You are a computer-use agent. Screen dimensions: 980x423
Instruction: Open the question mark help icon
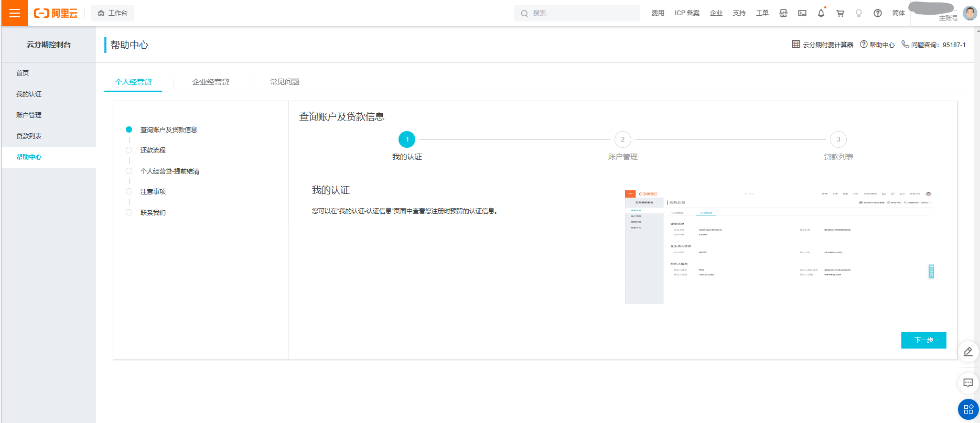(x=878, y=13)
